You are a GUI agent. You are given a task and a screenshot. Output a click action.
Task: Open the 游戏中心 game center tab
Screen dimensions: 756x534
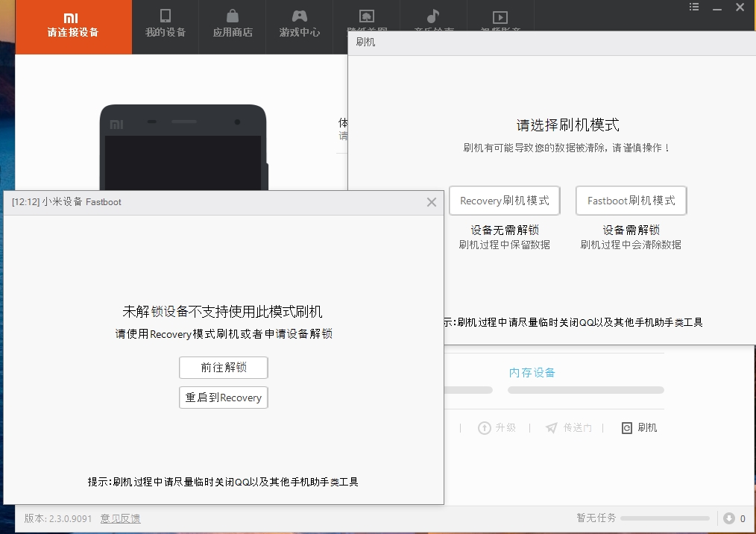coord(300,25)
